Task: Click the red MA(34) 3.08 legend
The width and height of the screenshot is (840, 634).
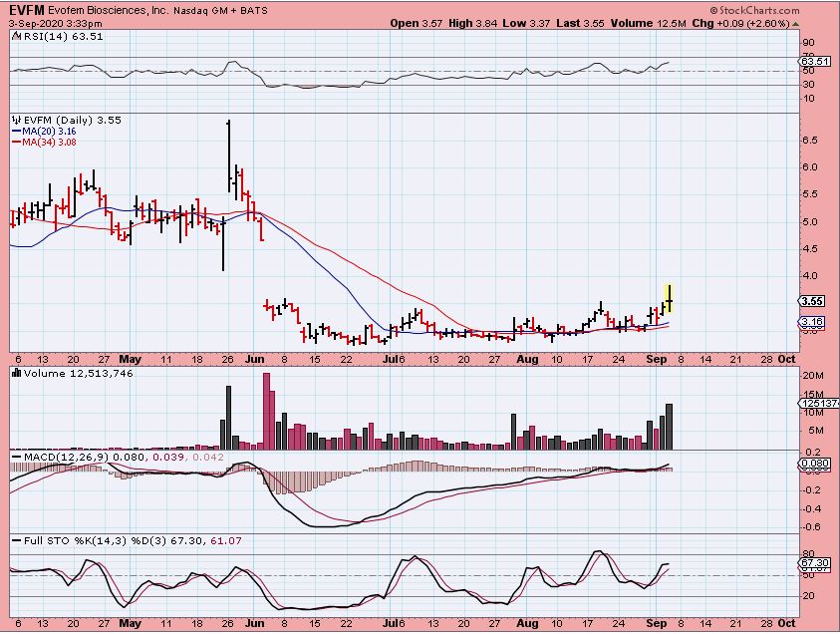Action: [44, 142]
